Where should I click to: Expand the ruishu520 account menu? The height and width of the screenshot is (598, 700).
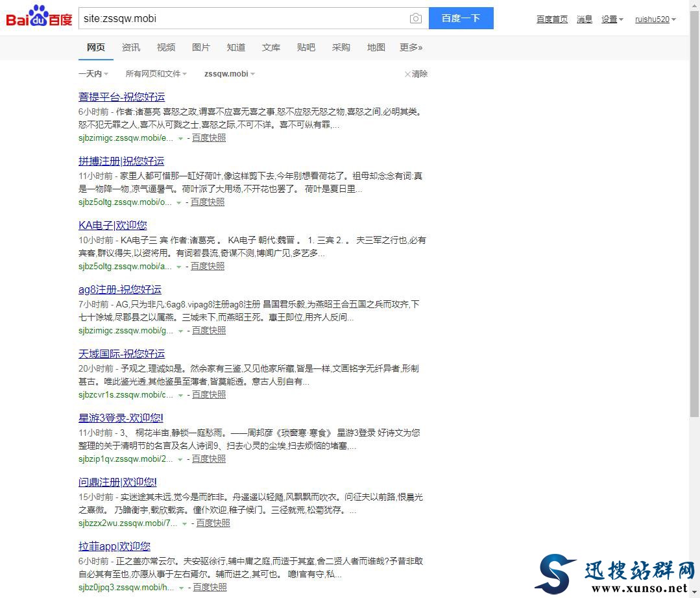[655, 19]
